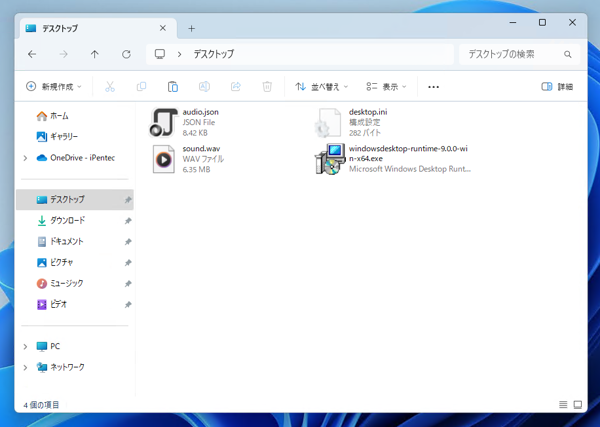Open the 並べ替え sort dropdown

point(321,87)
